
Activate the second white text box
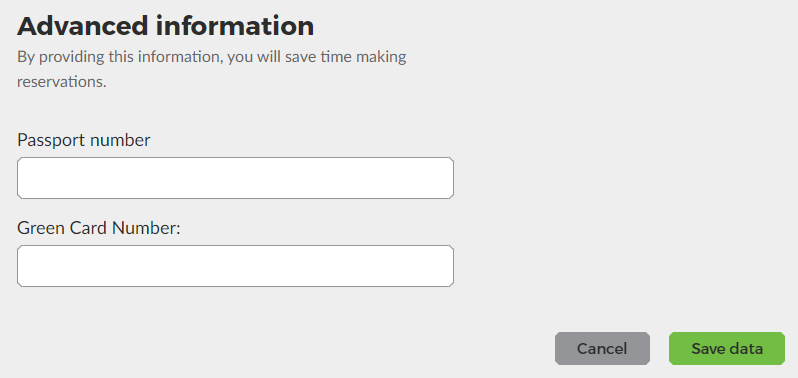coord(235,266)
